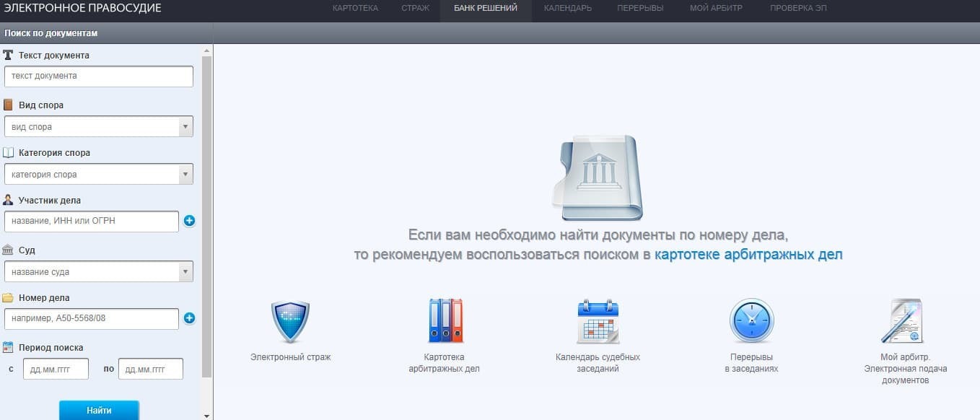Open the Перерывы tab

(x=640, y=8)
